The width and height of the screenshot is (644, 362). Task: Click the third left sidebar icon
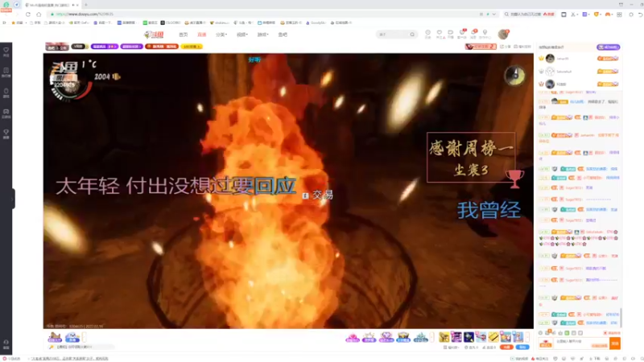(6, 93)
